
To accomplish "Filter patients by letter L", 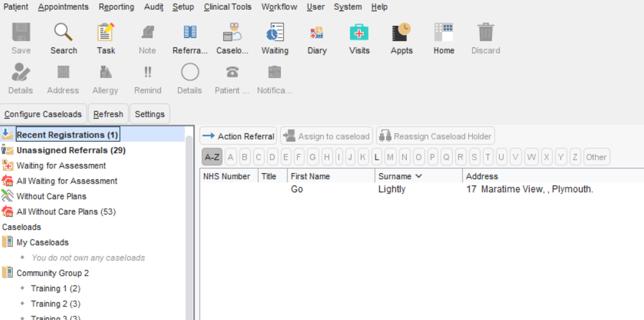I will coord(377,157).
